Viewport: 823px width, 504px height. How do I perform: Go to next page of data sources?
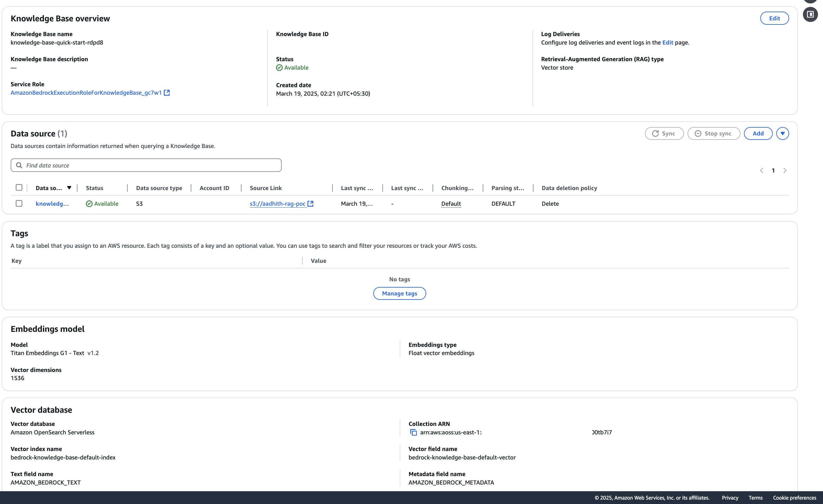[x=785, y=171]
